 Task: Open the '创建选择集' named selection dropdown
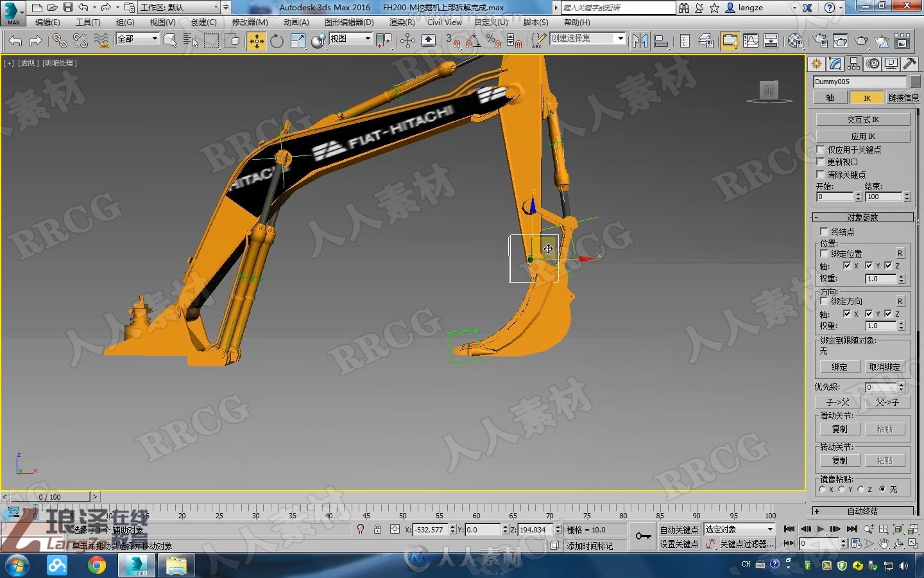click(x=587, y=39)
